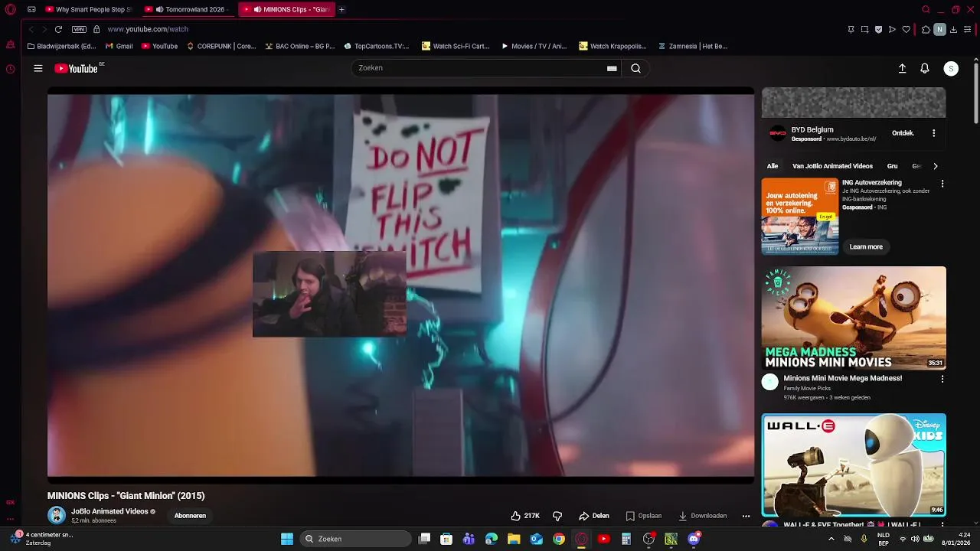Open the taskbar volume speaker icon
Screen dimensions: 980x551
(x=915, y=539)
